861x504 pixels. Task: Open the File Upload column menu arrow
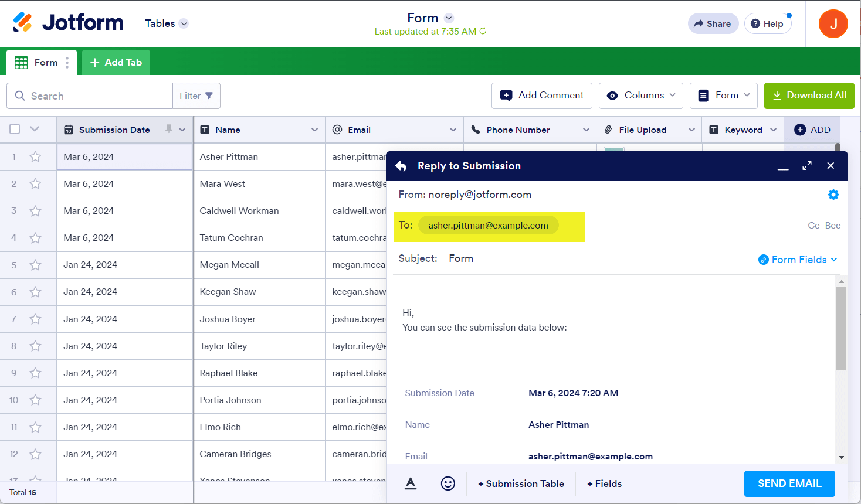tap(692, 130)
